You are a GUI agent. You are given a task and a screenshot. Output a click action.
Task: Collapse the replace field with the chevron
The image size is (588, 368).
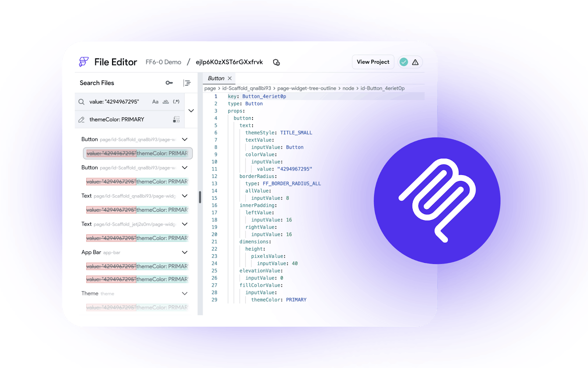(x=191, y=111)
